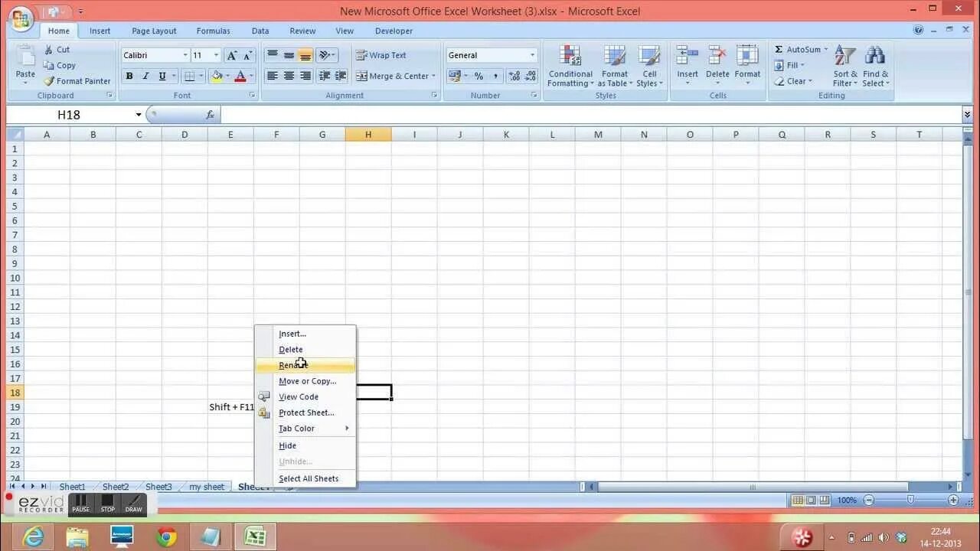Viewport: 980px width, 551px height.
Task: Click the Increase Font Size icon
Action: click(x=232, y=55)
